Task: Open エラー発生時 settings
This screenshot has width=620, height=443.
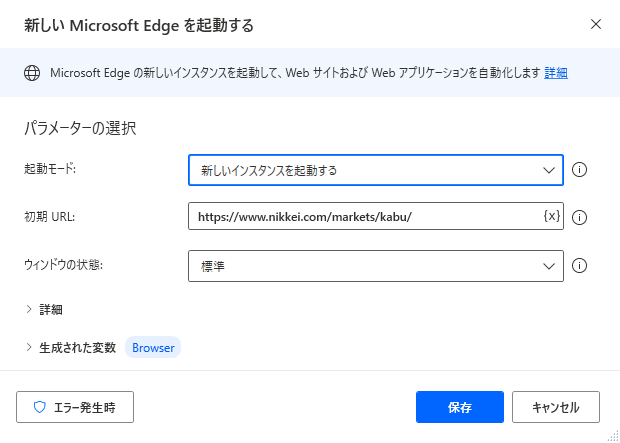Action: click(75, 407)
